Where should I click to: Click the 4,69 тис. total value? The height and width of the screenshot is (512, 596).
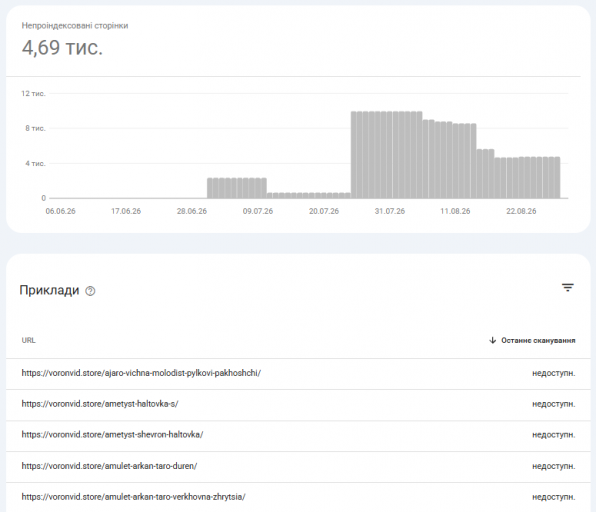pos(62,48)
